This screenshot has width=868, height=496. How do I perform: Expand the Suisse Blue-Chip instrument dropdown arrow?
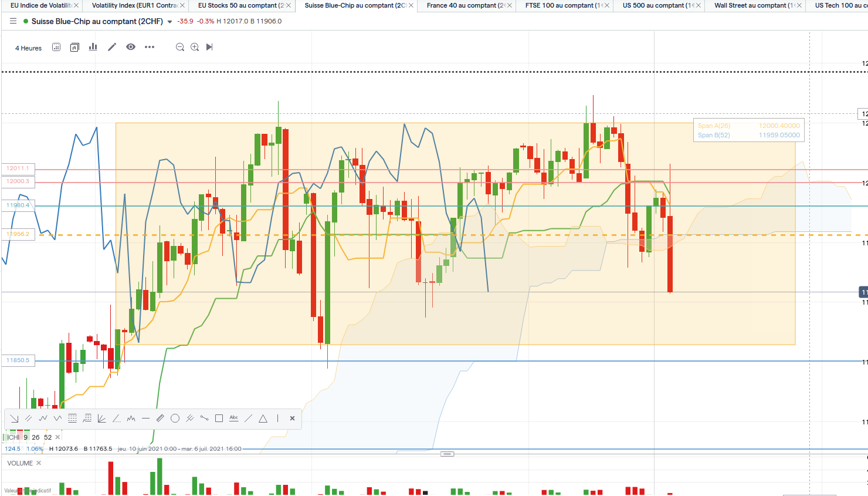(x=170, y=22)
